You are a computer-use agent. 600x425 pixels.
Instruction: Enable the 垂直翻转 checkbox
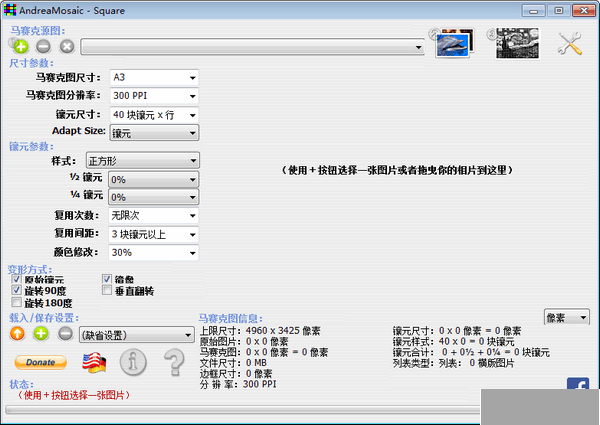[107, 290]
